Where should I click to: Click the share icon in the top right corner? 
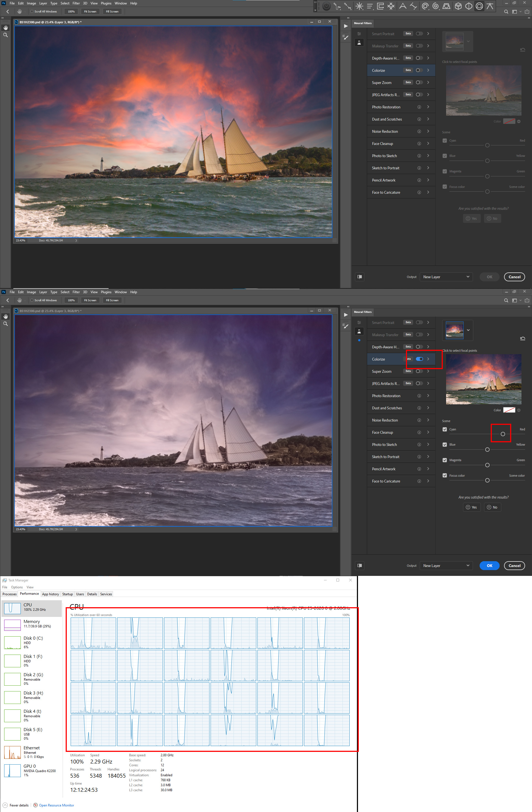point(527,11)
